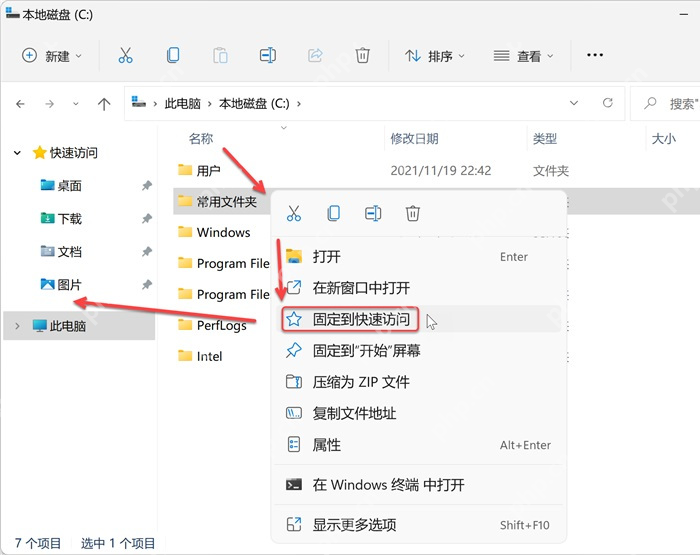Sort by the 名称 column header
This screenshot has height=555, width=700.
(201, 138)
